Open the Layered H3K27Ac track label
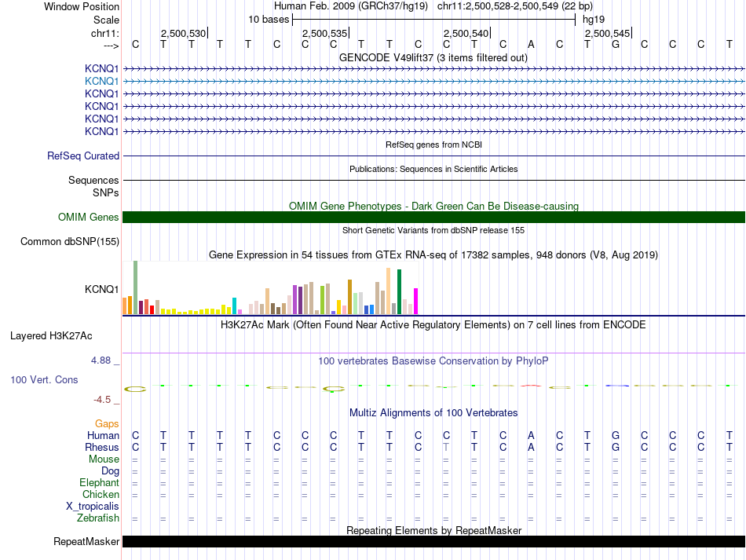The width and height of the screenshot is (746, 560). click(x=51, y=336)
